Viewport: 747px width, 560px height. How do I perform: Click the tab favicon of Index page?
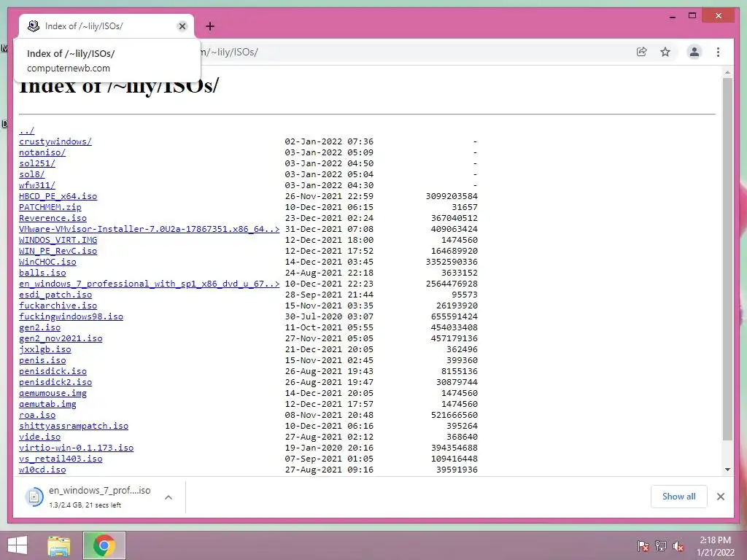[x=34, y=26]
